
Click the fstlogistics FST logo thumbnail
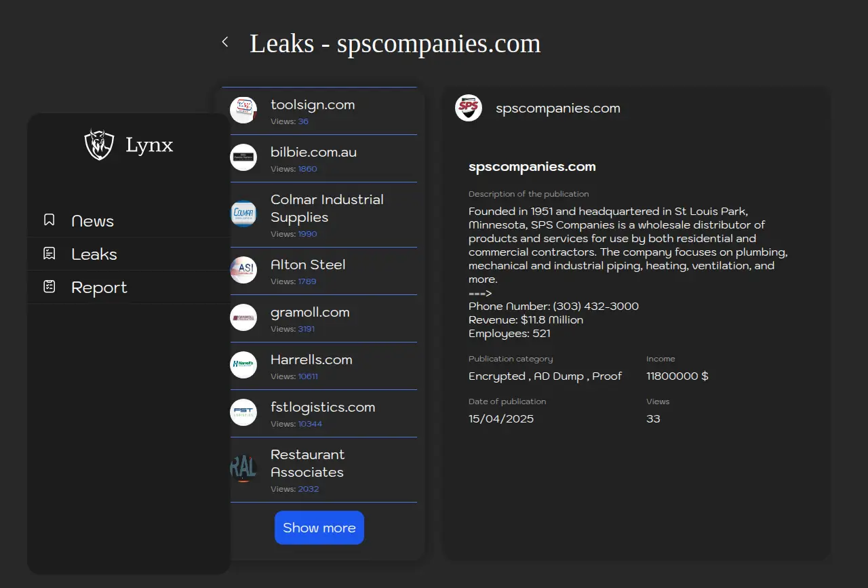point(243,412)
